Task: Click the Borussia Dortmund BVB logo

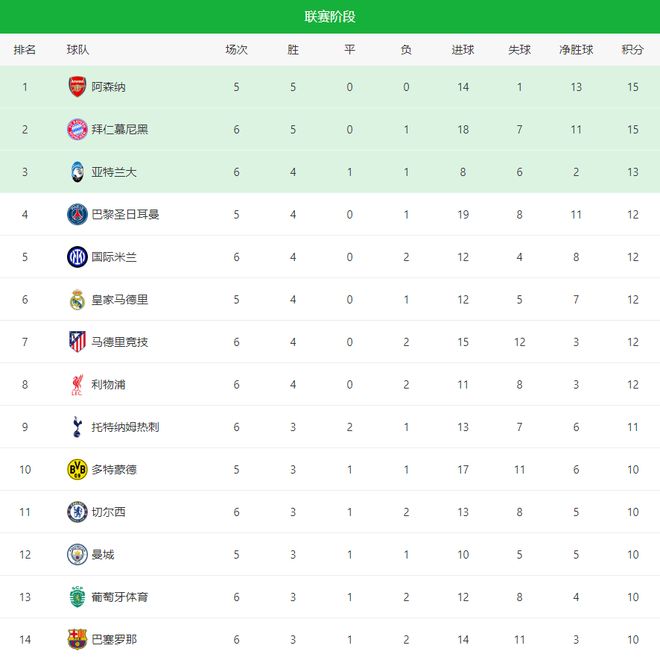Action: [77, 469]
